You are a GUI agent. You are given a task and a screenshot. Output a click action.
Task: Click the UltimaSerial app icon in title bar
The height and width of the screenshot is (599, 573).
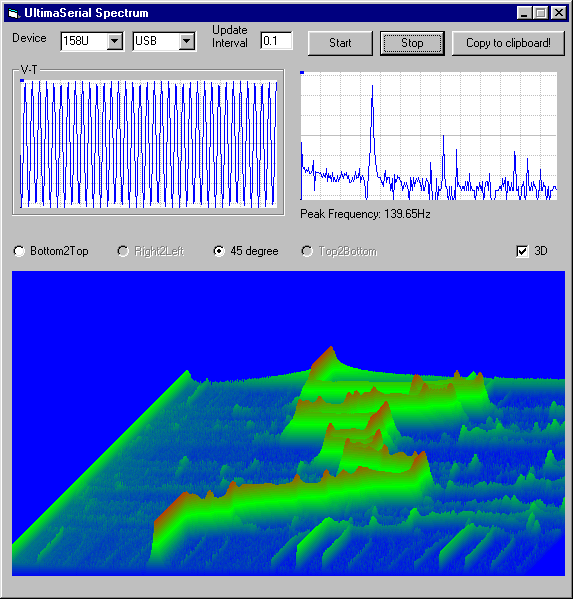click(13, 13)
